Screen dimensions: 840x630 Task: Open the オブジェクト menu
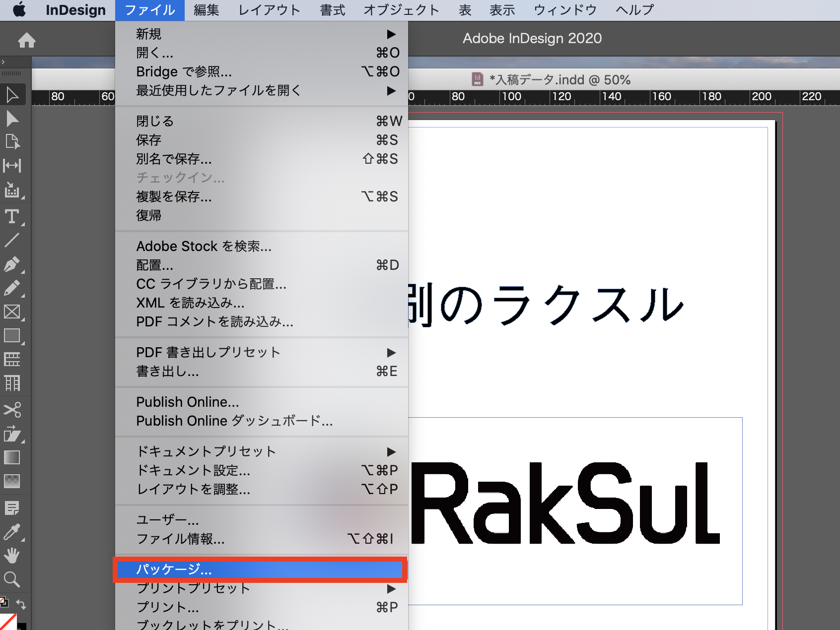point(402,10)
